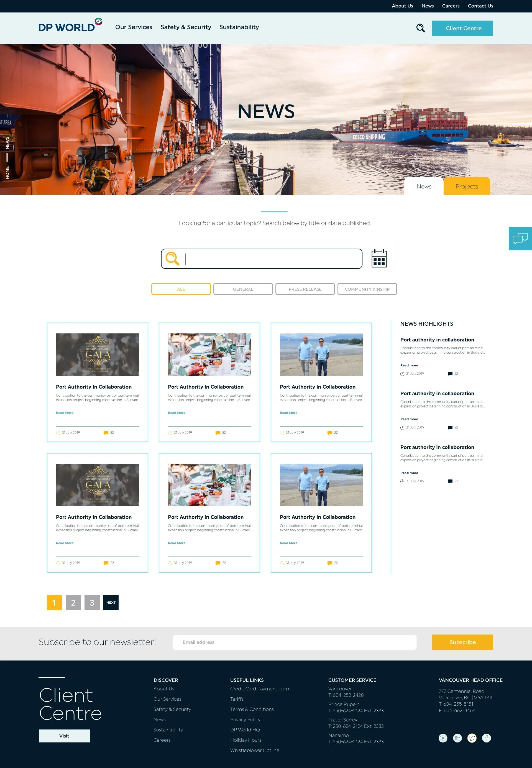Open Safety & Security menu
The height and width of the screenshot is (768, 532).
pos(186,27)
